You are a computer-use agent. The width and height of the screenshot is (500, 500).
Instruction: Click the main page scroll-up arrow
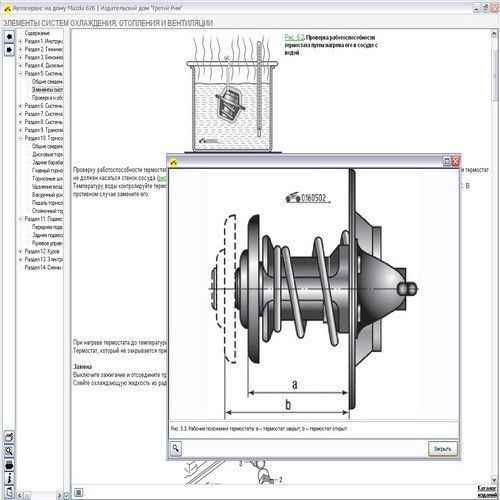pyautogui.click(x=494, y=34)
